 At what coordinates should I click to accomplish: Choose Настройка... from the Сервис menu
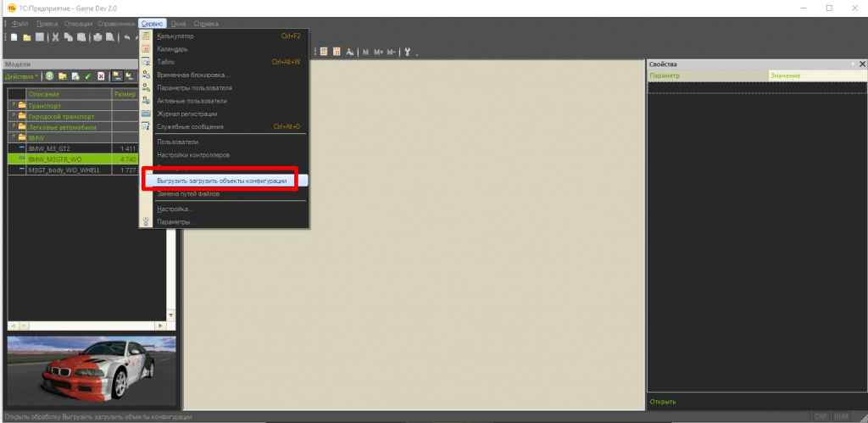point(224,209)
